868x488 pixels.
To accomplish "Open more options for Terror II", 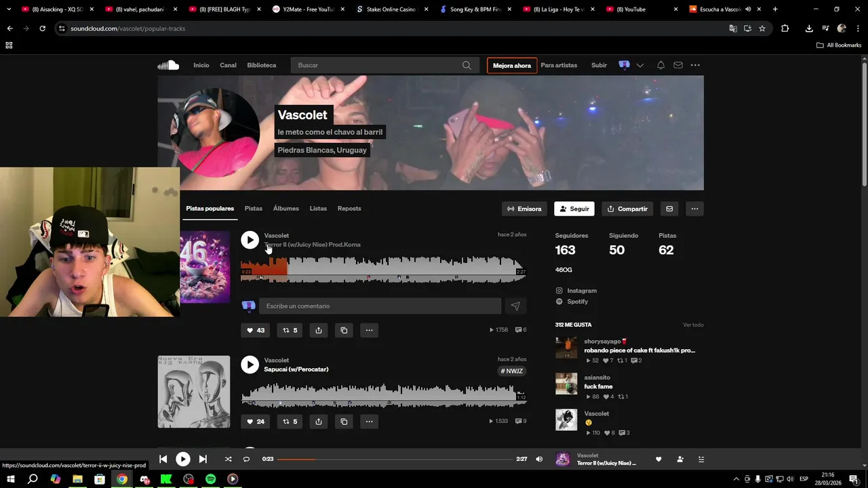I will 369,330.
